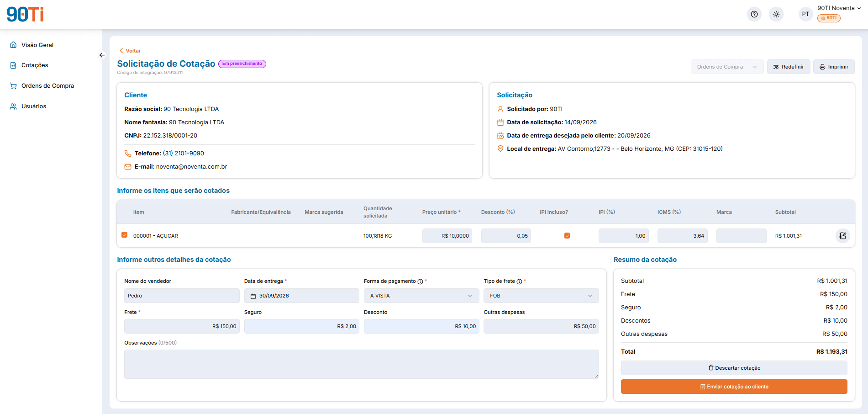Expand the 90TI Noventa user menu
Viewport: 868px width, 414px height.
839,8
